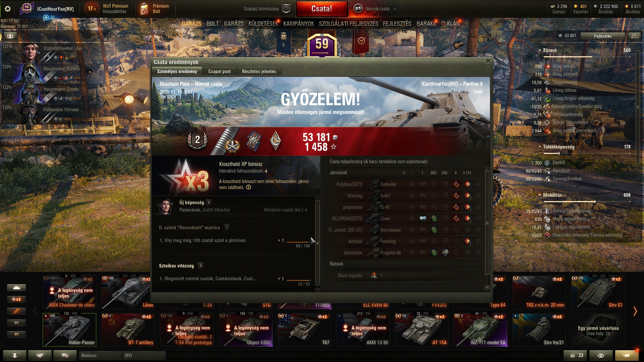Open the contacts list icon
This screenshot has width=644, height=362.
tap(15, 355)
